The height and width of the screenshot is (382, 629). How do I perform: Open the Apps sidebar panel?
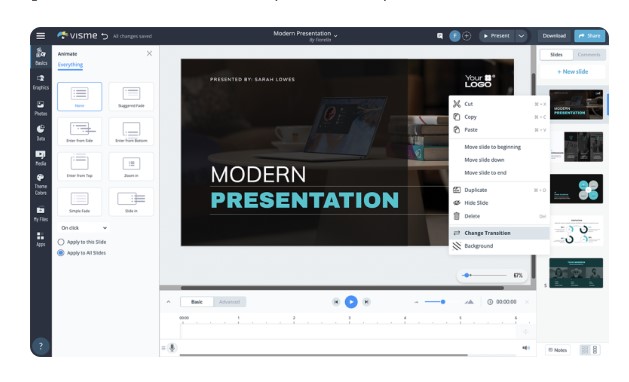click(41, 239)
